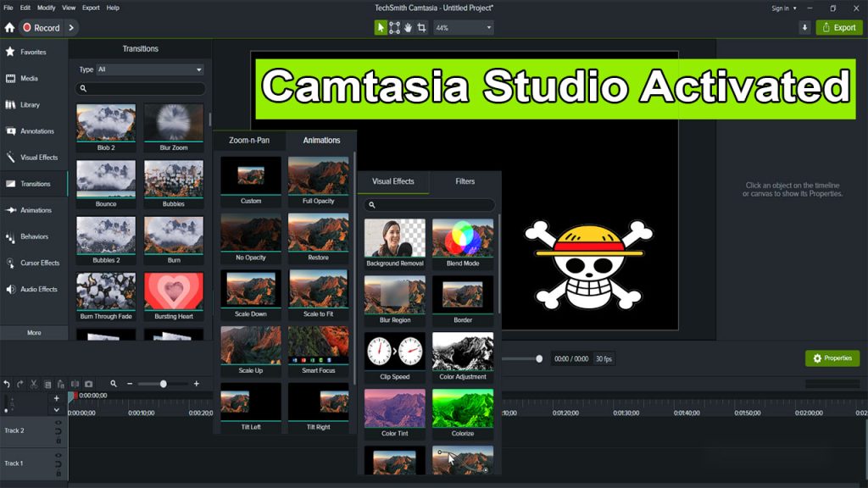Click the Record button
This screenshot has height=488, width=868.
click(x=41, y=27)
